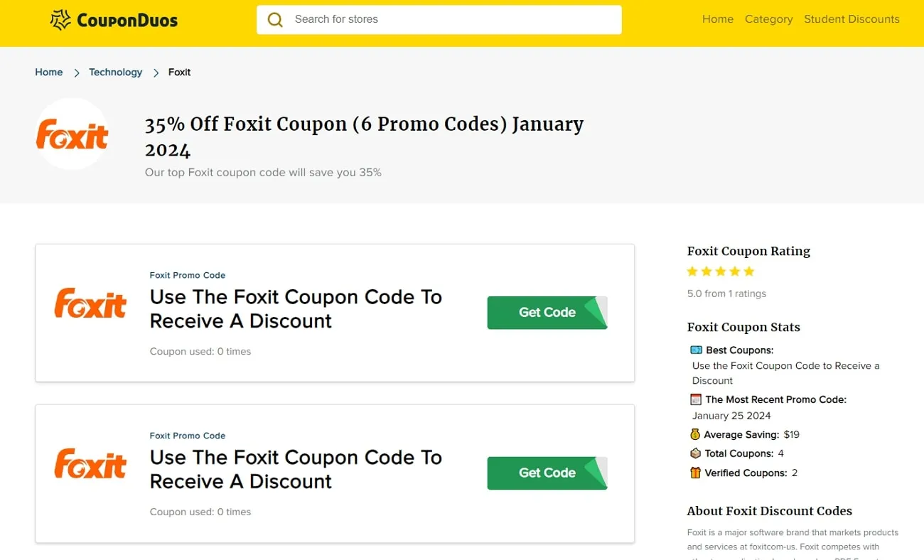Click the first Get Code button
This screenshot has width=924, height=560.
coord(547,313)
